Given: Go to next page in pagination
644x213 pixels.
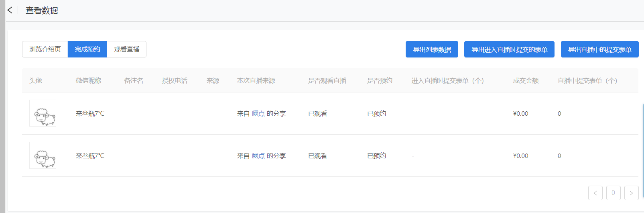Looking at the screenshot, I should point(632,193).
